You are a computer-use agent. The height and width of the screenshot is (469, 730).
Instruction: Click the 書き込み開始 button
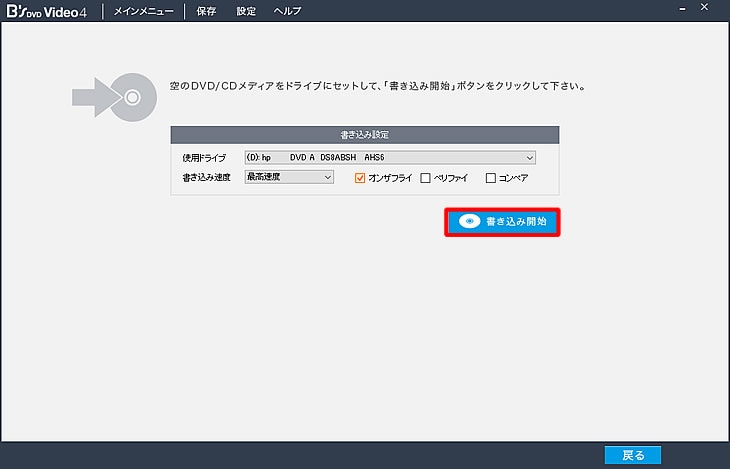502,222
